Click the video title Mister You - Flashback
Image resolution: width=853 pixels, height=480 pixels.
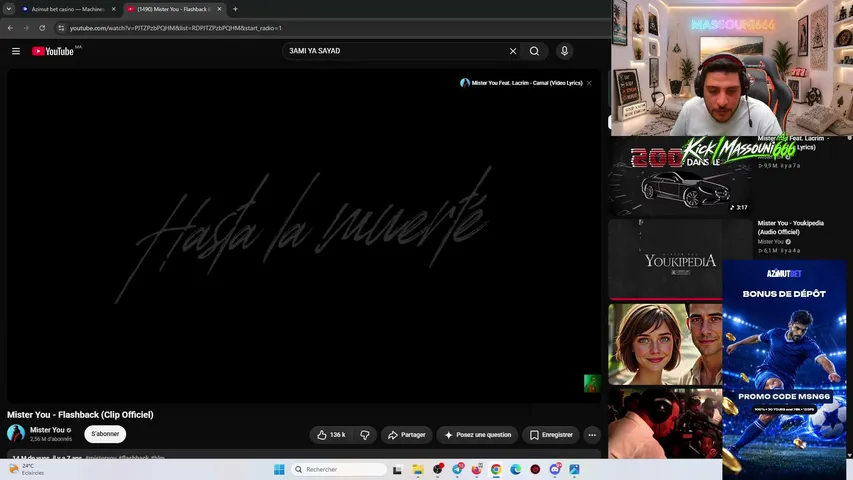(x=80, y=415)
